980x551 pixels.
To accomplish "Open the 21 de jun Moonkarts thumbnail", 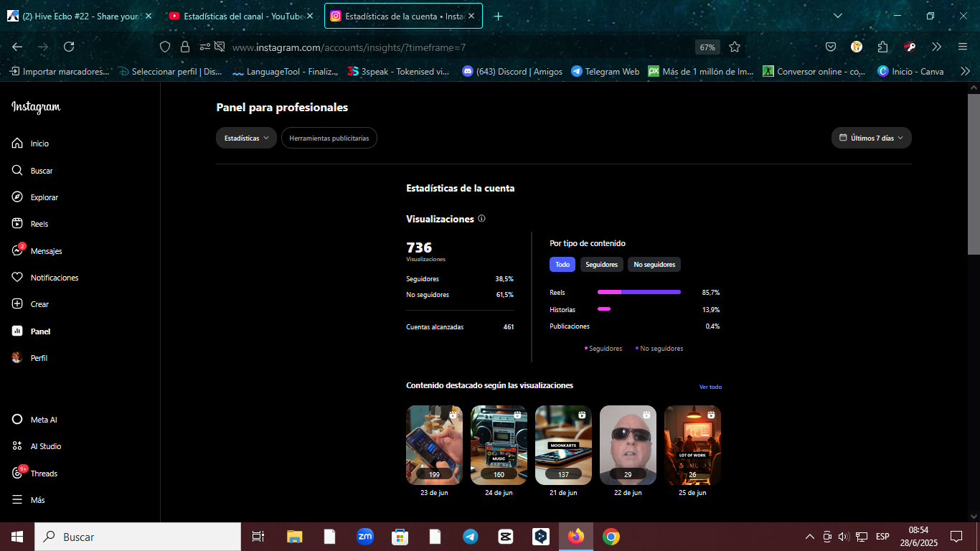I will (563, 445).
